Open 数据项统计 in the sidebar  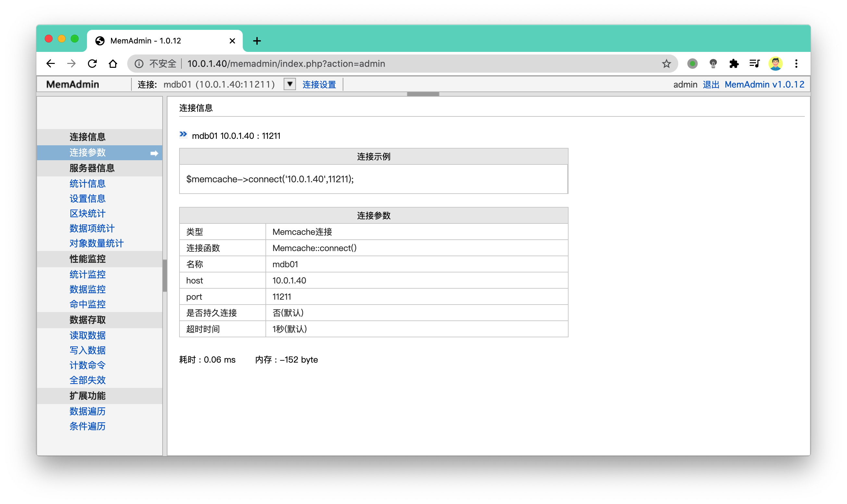coord(92,229)
